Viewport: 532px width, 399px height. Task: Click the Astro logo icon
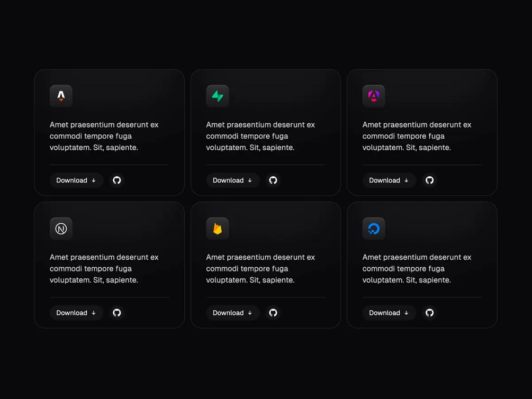coord(61,96)
